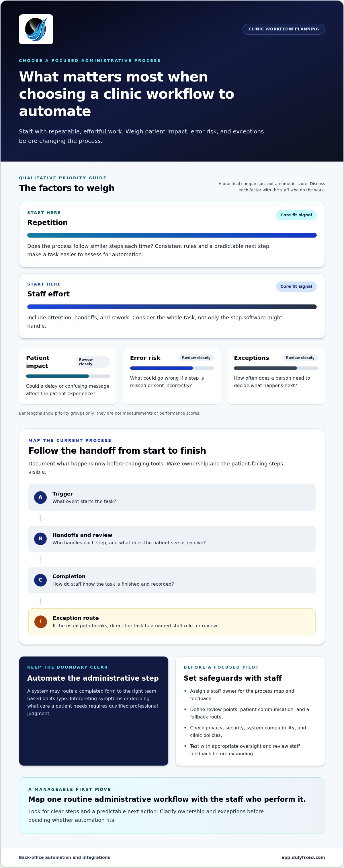The width and height of the screenshot is (344, 868).
Task: Click the step A circle icon
Action: pyautogui.click(x=40, y=497)
